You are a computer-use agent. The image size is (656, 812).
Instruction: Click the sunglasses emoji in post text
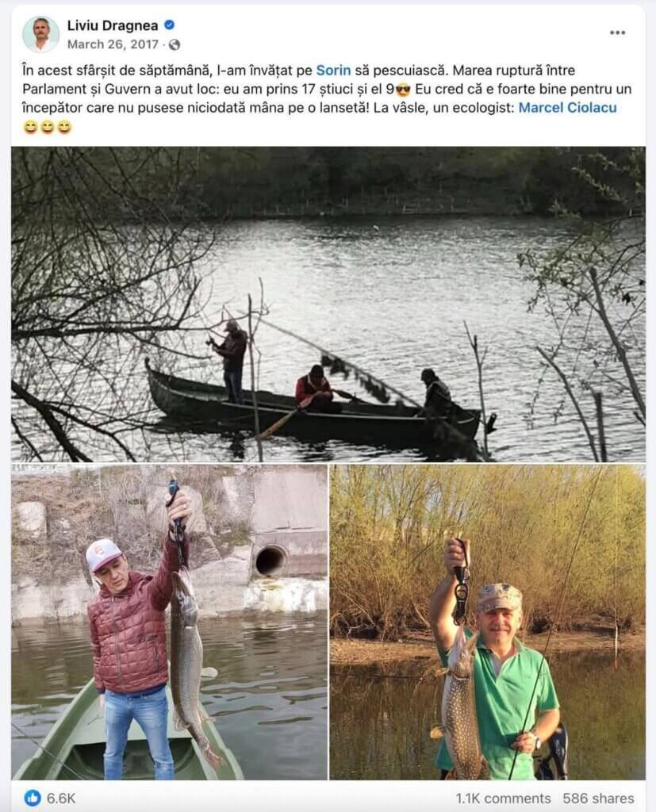pos(403,90)
